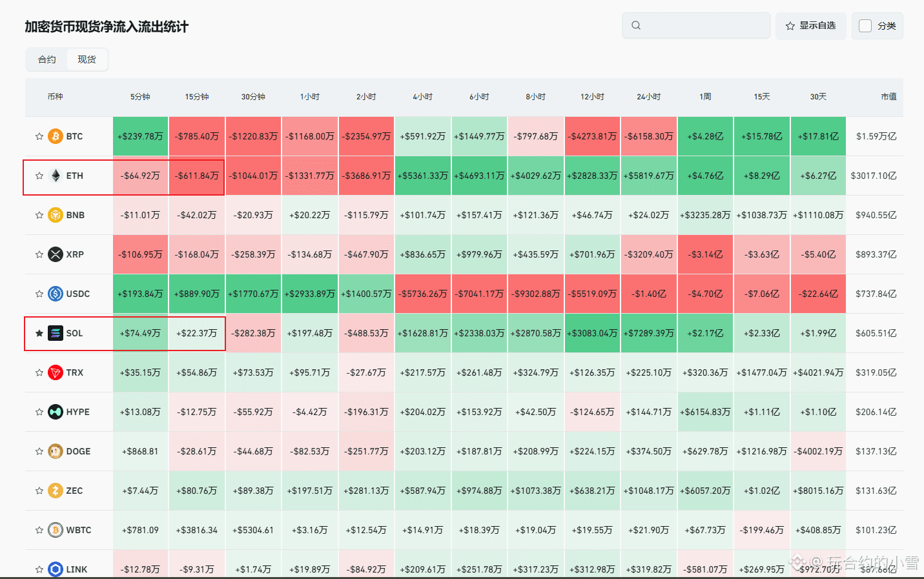Click the 显示自选 button
Screen dimensions: 924x579
(x=811, y=26)
